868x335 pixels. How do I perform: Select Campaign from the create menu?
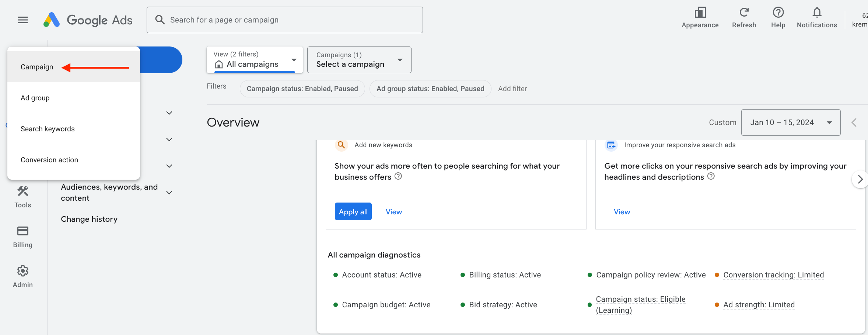pos(37,67)
